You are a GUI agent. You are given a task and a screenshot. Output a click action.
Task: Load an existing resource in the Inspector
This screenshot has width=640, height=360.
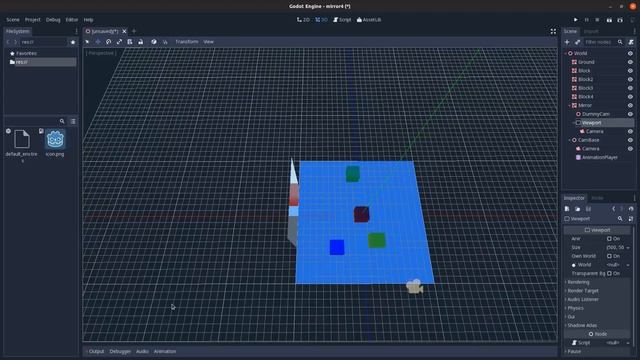pos(578,209)
